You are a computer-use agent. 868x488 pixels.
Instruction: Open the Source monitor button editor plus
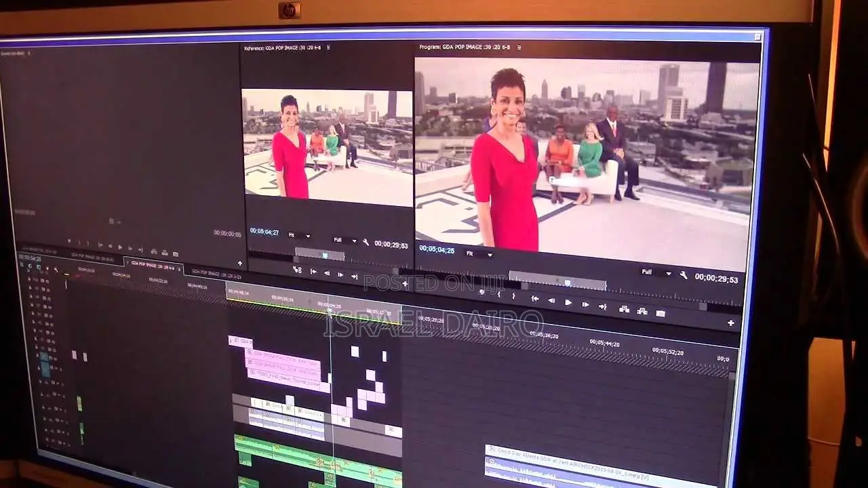239,263
